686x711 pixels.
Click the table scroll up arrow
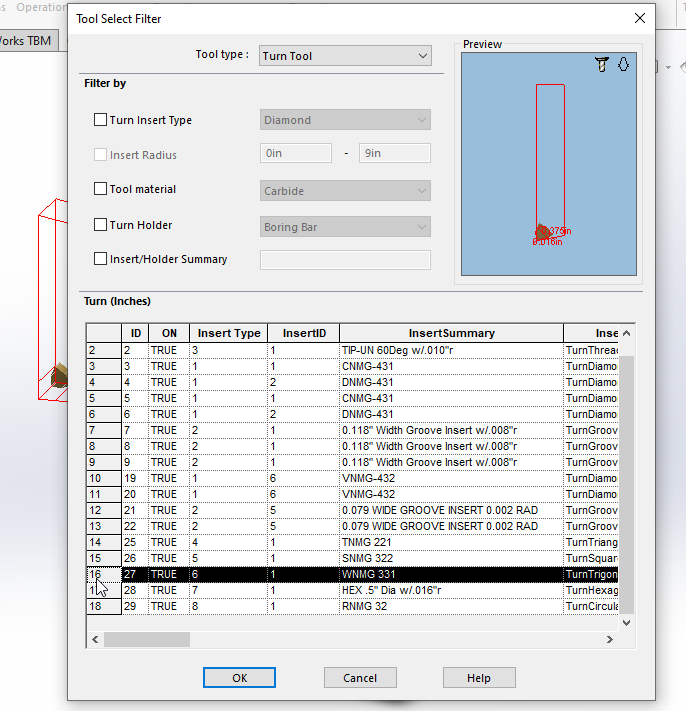[x=627, y=333]
